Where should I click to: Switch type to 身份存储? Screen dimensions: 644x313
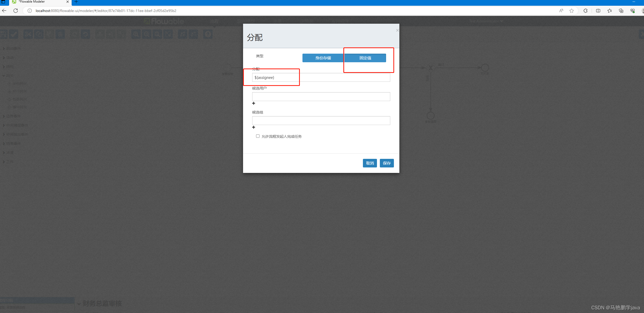point(323,58)
